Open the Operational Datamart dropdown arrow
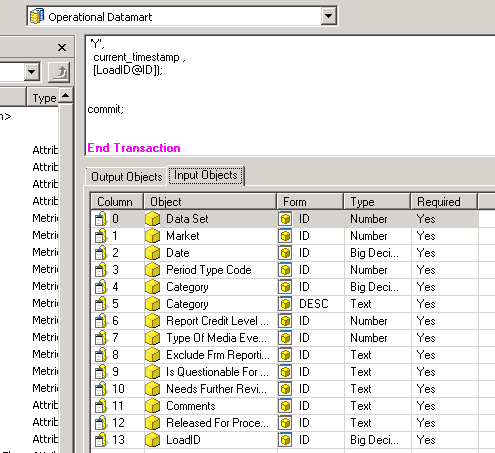The height and width of the screenshot is (453, 495). pyautogui.click(x=328, y=16)
